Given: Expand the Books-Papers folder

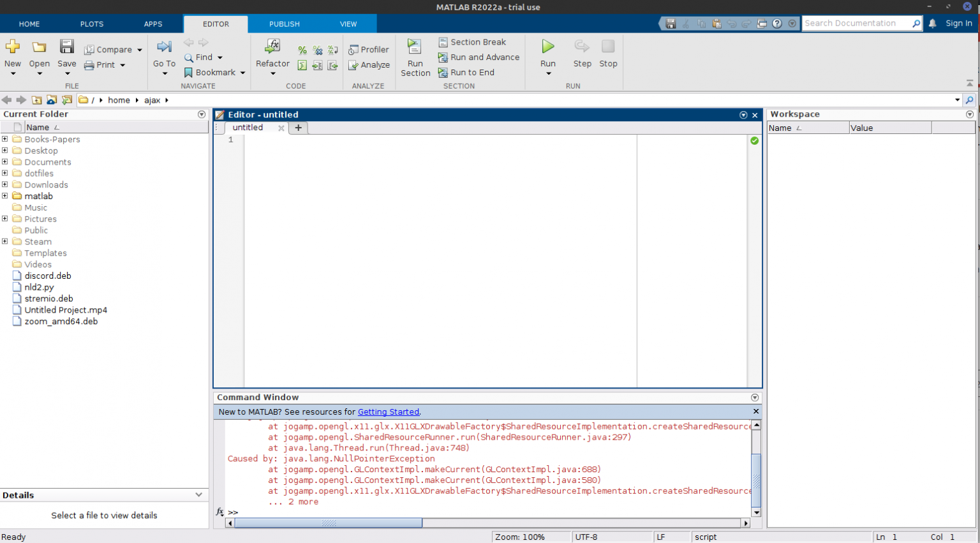Looking at the screenshot, I should point(5,139).
